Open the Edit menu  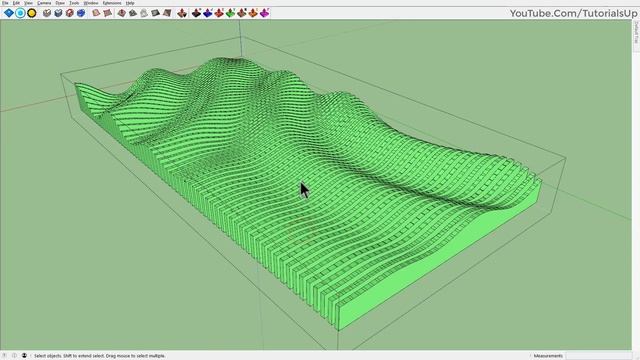(x=16, y=3)
